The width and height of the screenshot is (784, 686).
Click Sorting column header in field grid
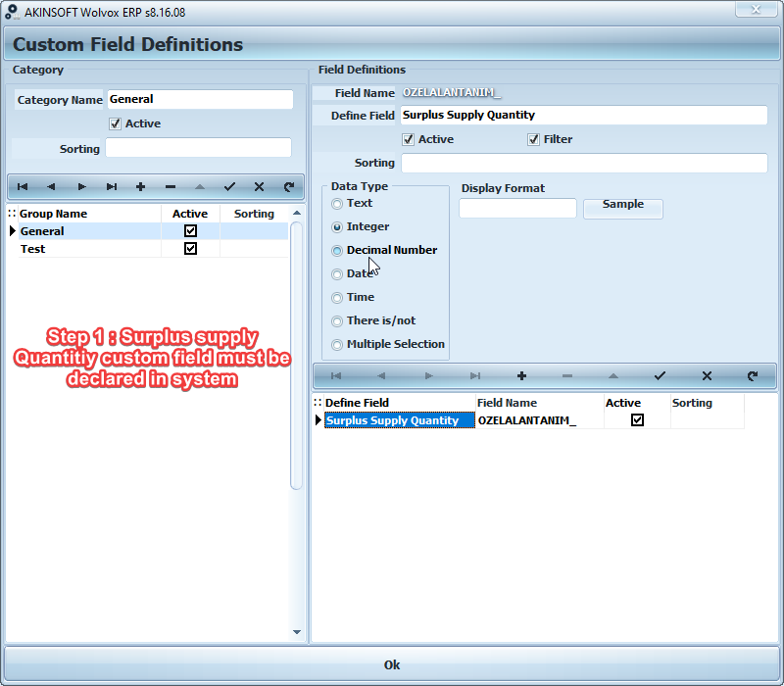(707, 403)
